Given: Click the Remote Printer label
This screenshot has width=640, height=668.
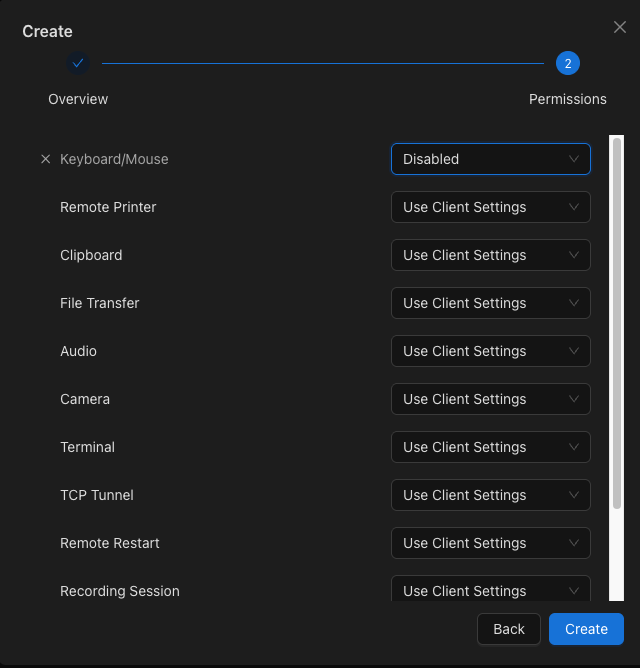Looking at the screenshot, I should (108, 207).
